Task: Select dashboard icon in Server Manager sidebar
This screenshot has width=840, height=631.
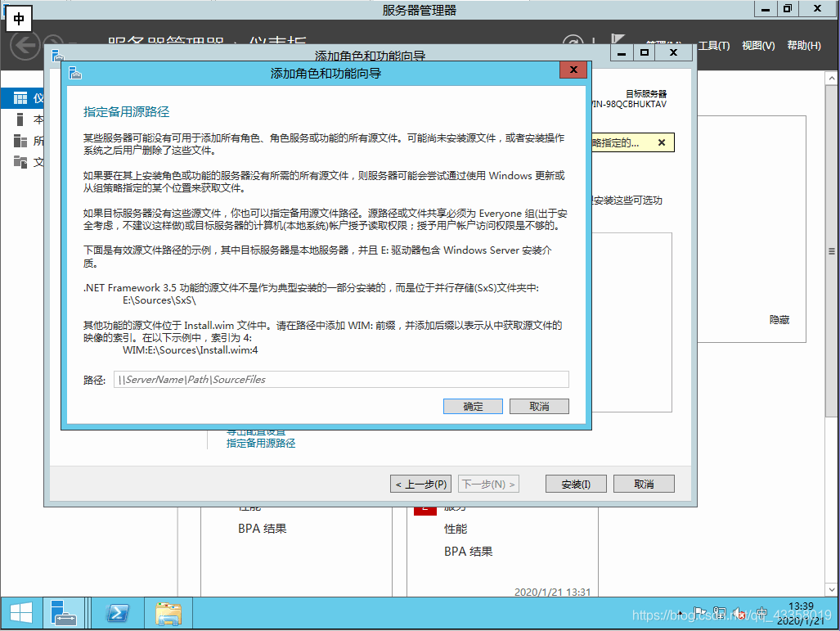Action: click(x=20, y=98)
